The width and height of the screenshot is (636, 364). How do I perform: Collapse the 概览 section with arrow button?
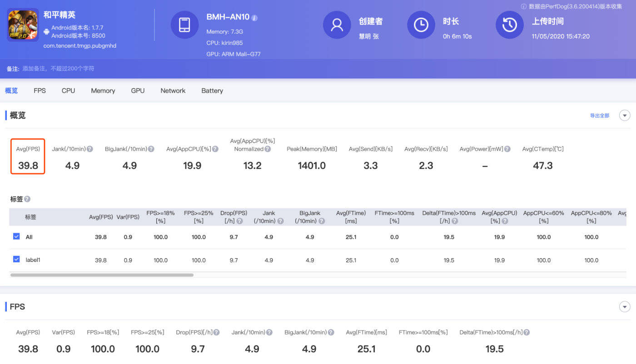[x=625, y=115]
